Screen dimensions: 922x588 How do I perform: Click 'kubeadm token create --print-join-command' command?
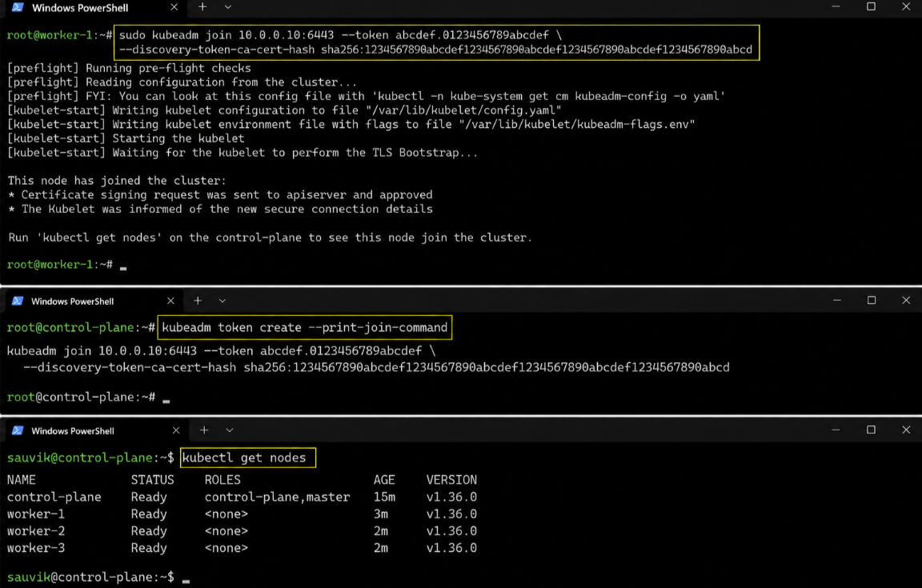[305, 327]
